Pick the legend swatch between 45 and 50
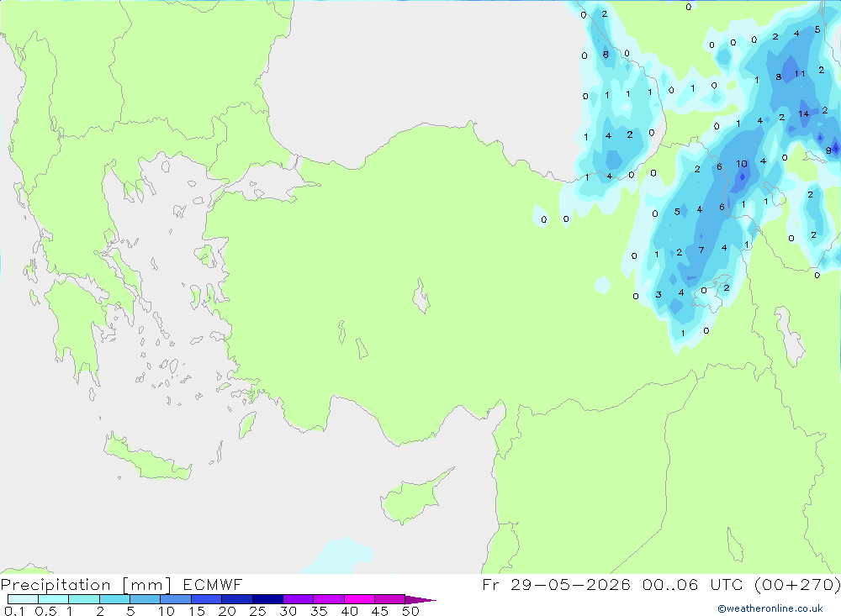 pos(390,599)
